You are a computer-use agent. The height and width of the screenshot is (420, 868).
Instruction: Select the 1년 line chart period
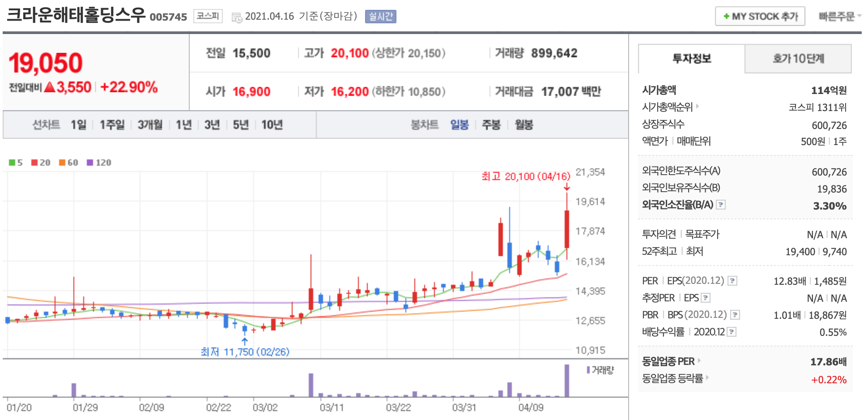(x=183, y=124)
